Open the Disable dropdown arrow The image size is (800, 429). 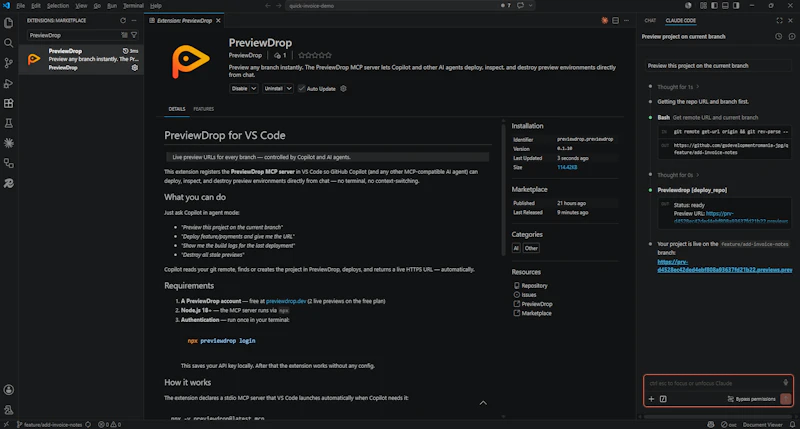coord(254,88)
